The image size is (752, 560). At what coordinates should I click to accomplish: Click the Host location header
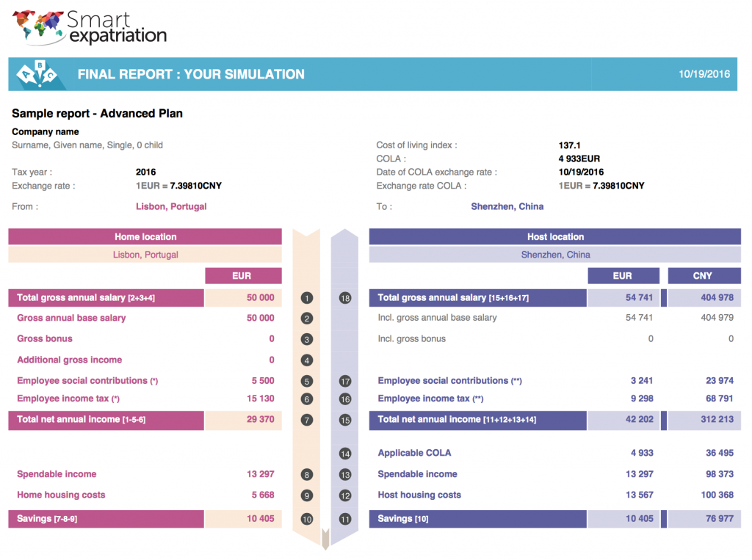pos(555,236)
